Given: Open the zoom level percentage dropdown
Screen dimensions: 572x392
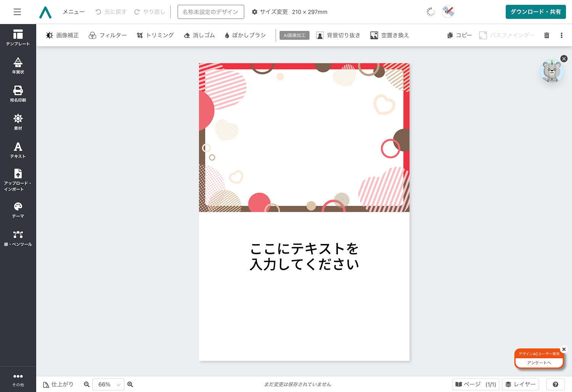Looking at the screenshot, I should [108, 384].
